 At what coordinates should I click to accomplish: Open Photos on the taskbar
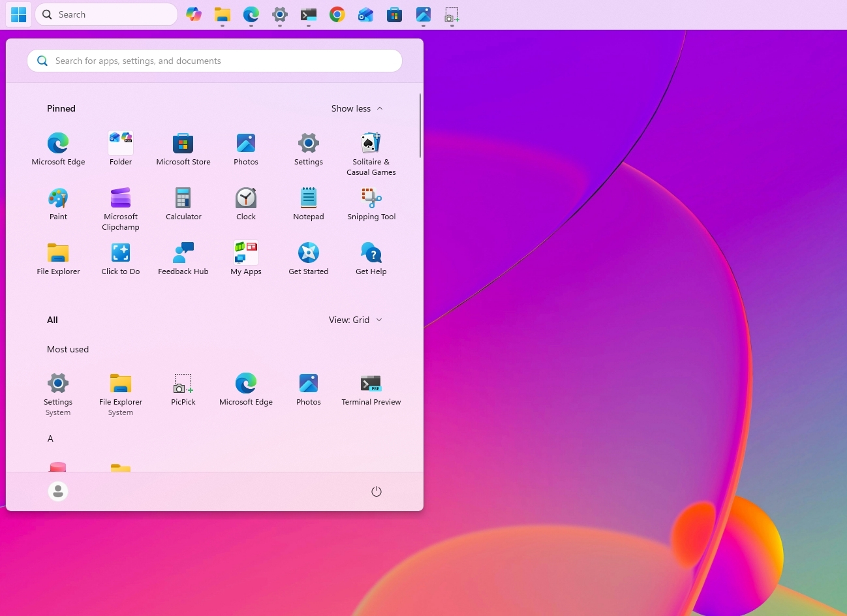click(423, 14)
